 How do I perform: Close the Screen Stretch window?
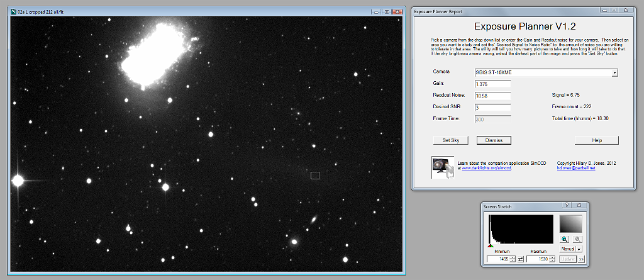click(x=579, y=205)
